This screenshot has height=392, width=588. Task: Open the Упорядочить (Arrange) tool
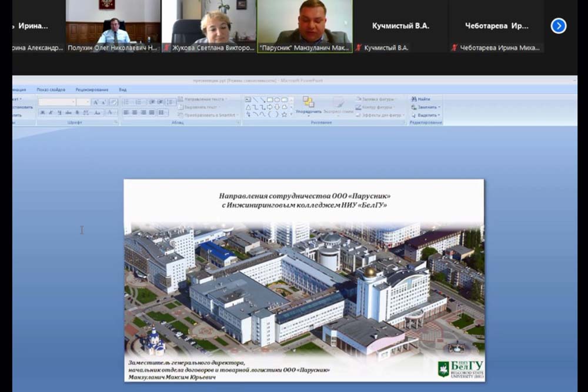pyautogui.click(x=308, y=105)
